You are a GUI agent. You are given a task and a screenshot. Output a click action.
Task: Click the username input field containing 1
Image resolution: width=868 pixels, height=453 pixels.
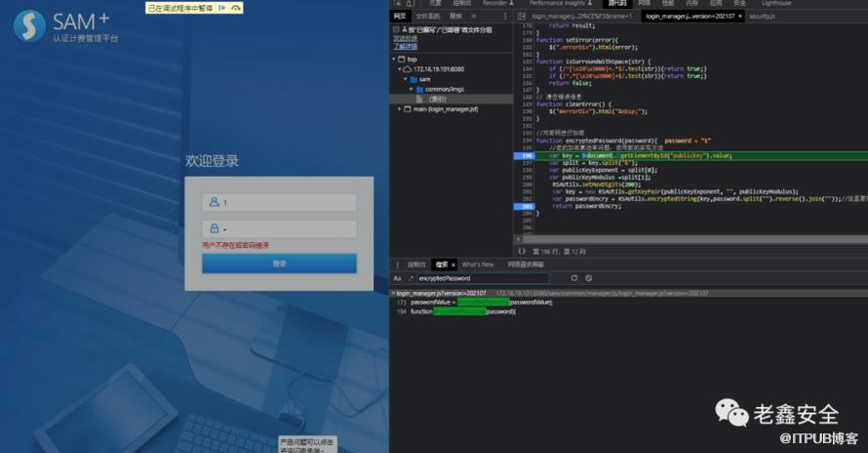(279, 202)
